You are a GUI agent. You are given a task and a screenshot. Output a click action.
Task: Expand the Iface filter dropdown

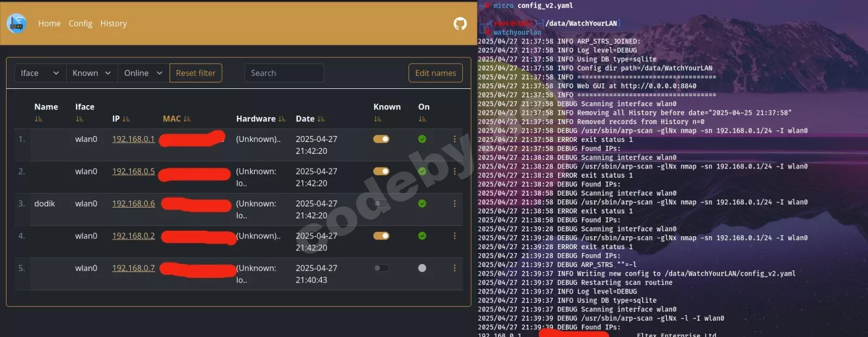[x=40, y=73]
